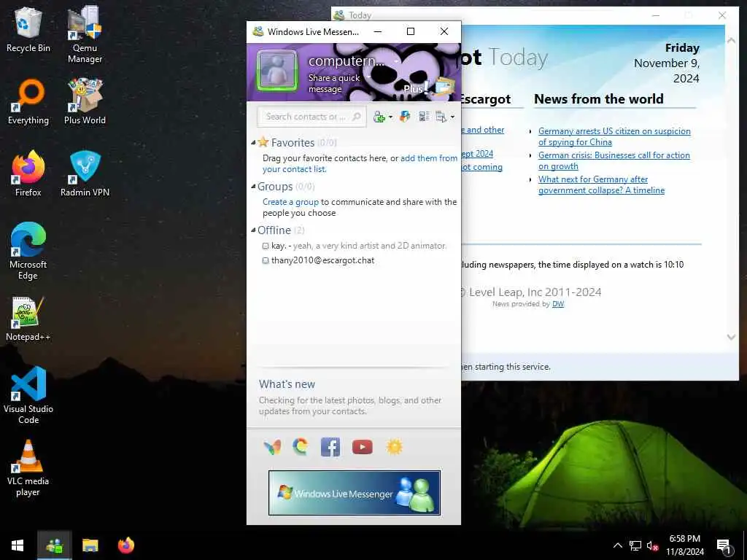Screen dimensions: 747x560
Task: Select the VLC media player desktop icon
Action: point(28,467)
